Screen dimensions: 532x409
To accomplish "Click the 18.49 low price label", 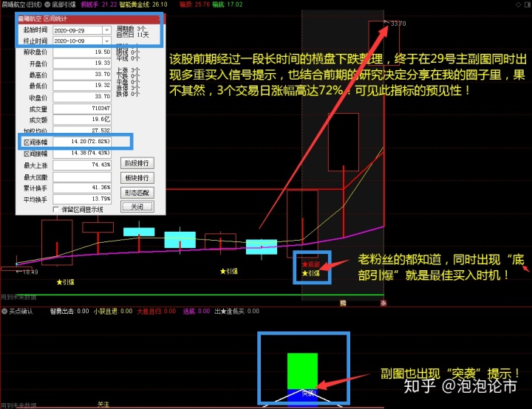I will (x=30, y=272).
